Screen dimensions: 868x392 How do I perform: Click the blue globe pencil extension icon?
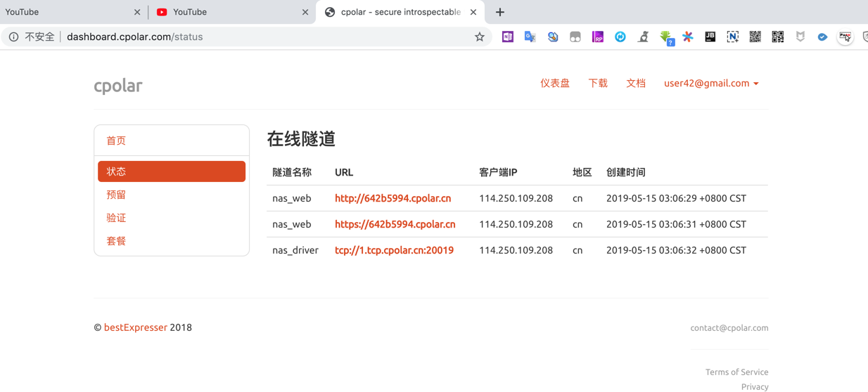(553, 37)
